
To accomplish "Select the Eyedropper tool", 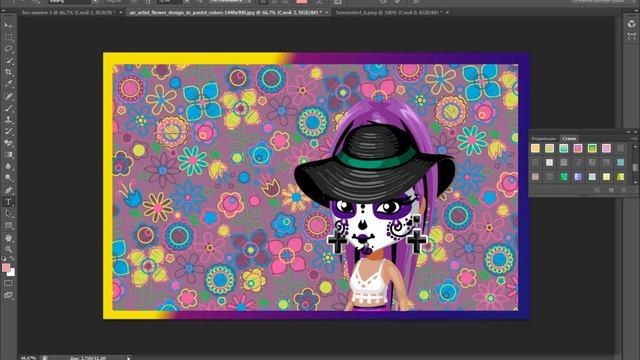I will [8, 84].
